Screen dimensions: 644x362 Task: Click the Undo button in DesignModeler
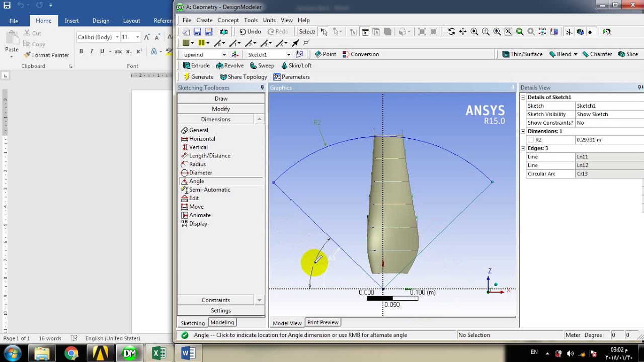click(251, 32)
